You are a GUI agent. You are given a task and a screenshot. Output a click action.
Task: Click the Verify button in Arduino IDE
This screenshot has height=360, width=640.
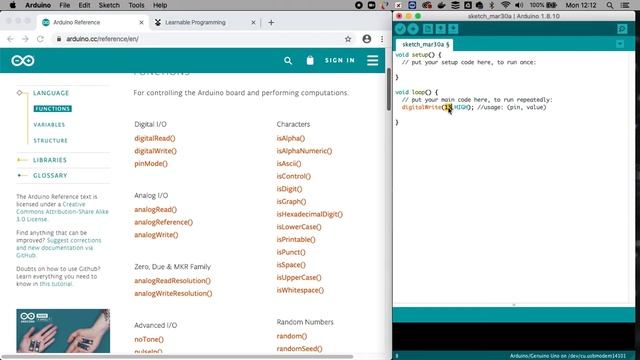pyautogui.click(x=400, y=29)
